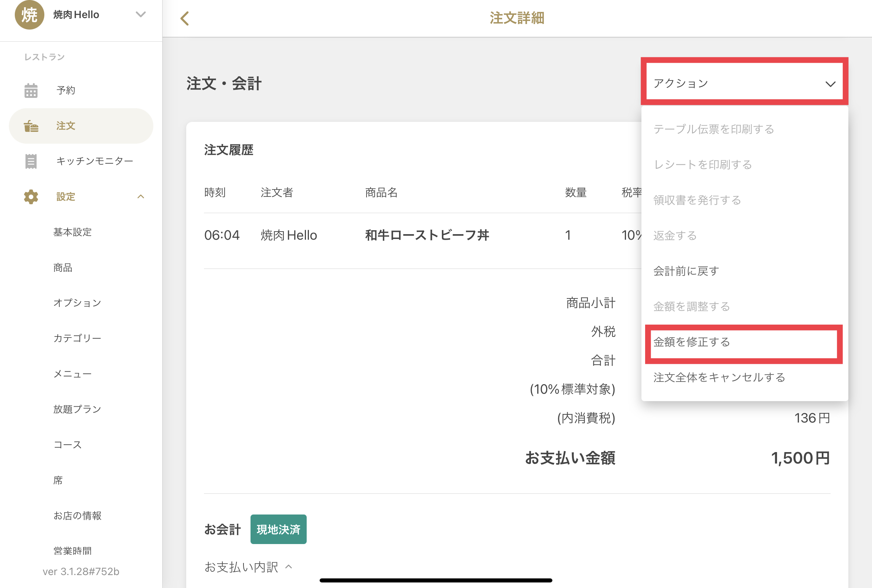Click the food basket icon for 注文
872x588 pixels.
pyautogui.click(x=31, y=126)
